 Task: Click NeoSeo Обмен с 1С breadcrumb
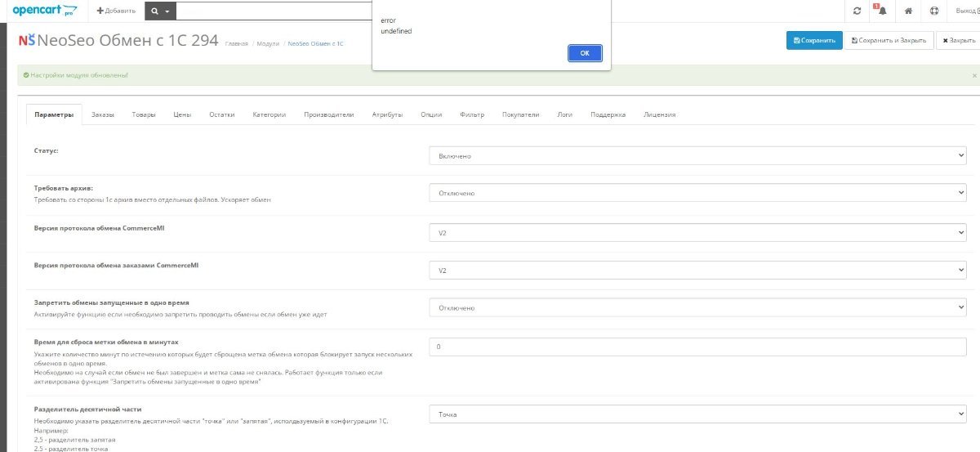pyautogui.click(x=316, y=43)
